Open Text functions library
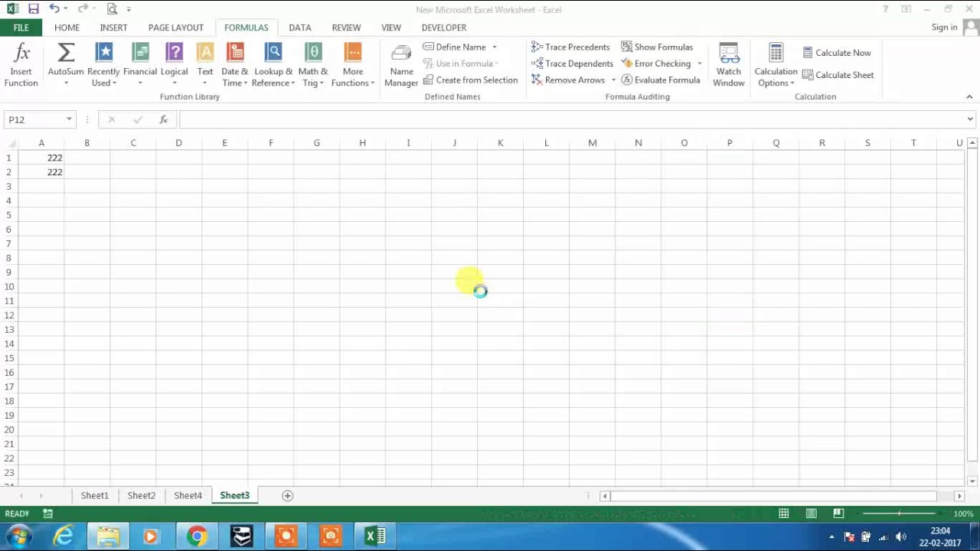Screen dimensions: 980x551 (x=205, y=65)
